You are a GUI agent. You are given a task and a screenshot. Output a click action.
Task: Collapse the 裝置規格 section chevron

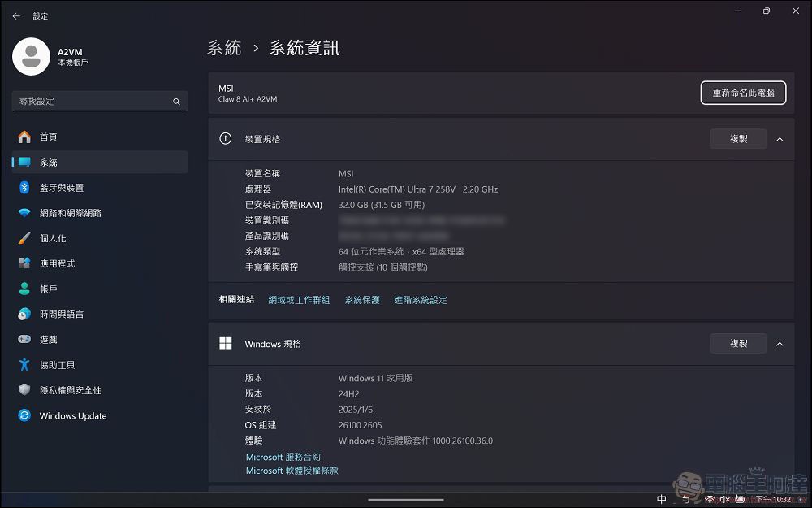coord(780,140)
